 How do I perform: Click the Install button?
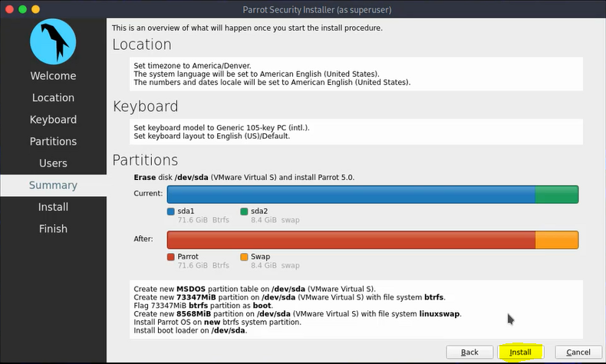(x=520, y=352)
